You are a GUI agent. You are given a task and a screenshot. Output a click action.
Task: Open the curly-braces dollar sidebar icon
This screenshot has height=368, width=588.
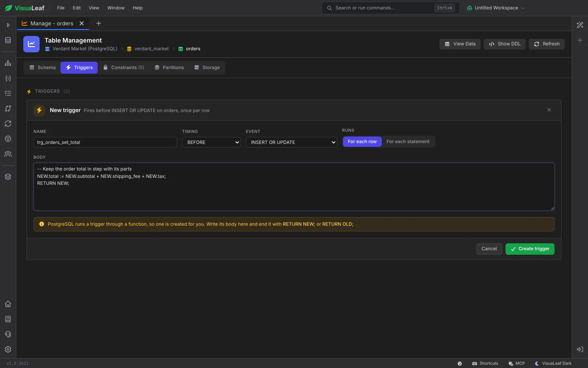tap(8, 79)
